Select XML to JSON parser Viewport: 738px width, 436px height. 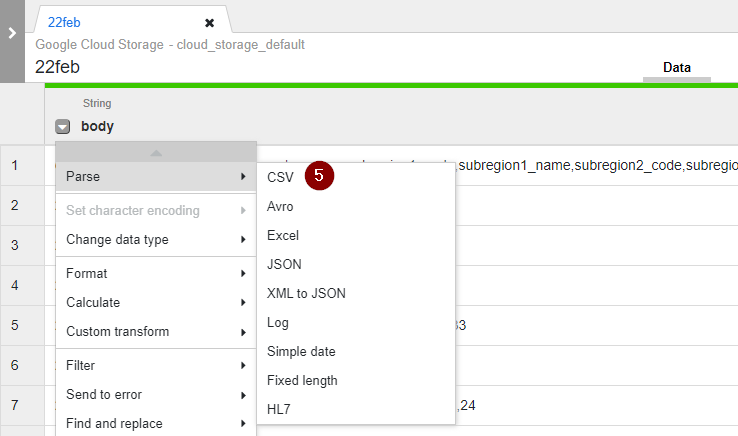coord(306,293)
